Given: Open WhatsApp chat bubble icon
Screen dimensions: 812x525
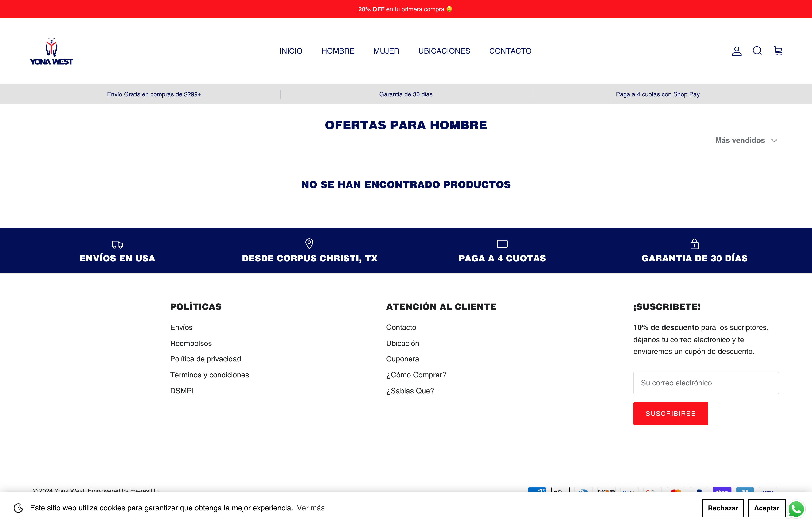Looking at the screenshot, I should point(796,509).
